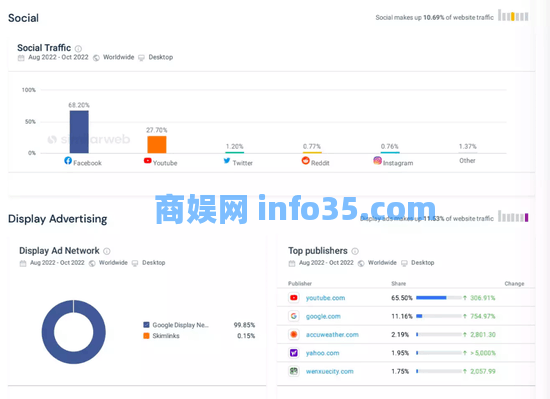Viewport: 550px width, 399px height.
Task: Click the Reddit icon on chart axis
Action: coord(306,161)
